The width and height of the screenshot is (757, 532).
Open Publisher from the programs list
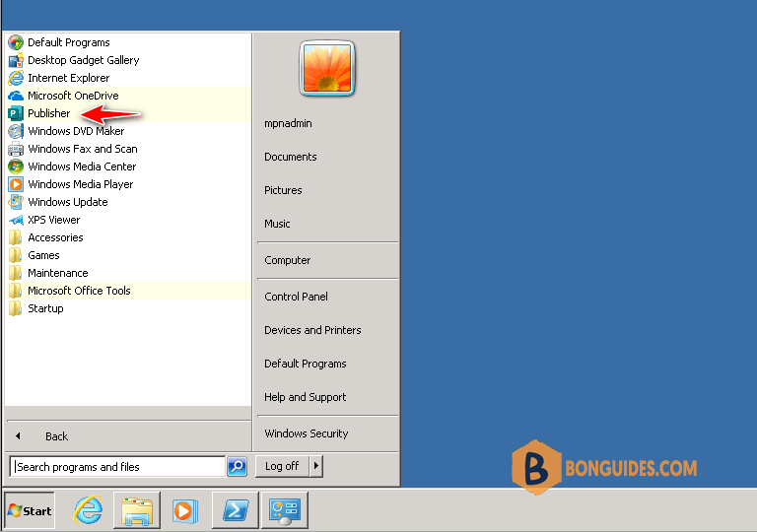tap(128, 113)
